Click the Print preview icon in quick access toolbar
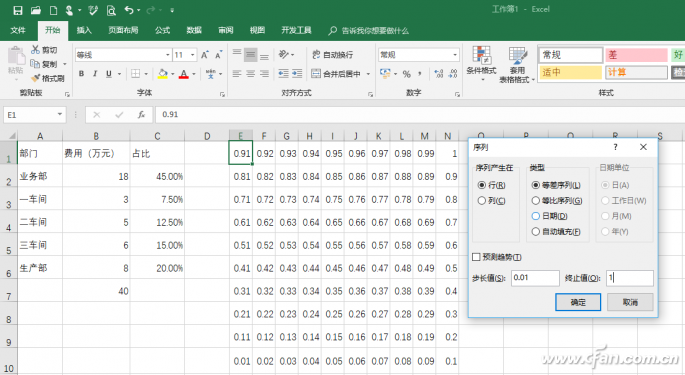This screenshot has height=375, width=685. click(x=111, y=10)
